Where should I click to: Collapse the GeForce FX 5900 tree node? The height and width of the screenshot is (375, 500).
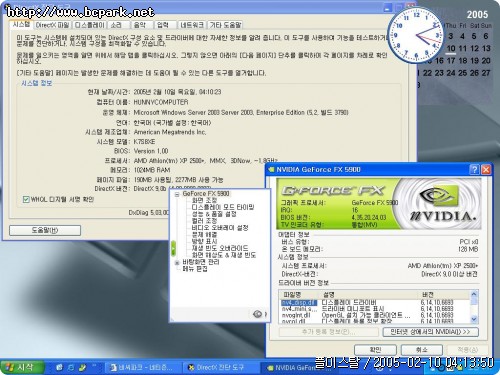tap(177, 194)
